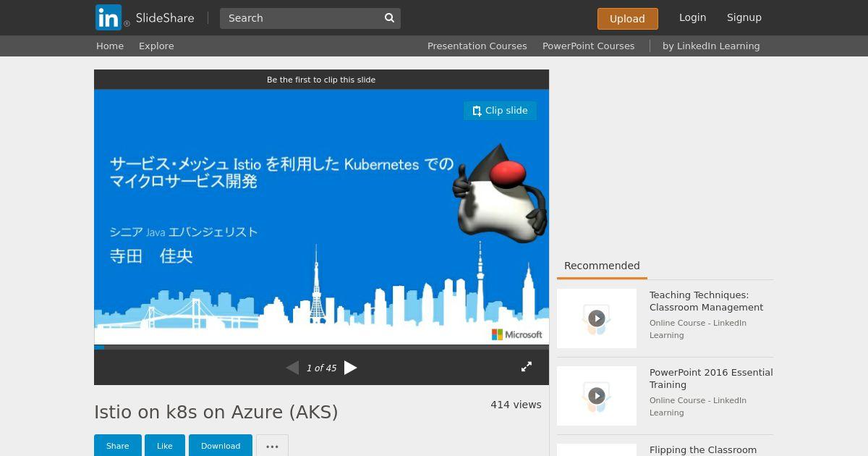The image size is (868, 456).
Task: Open the Signup page
Action: pos(744,17)
